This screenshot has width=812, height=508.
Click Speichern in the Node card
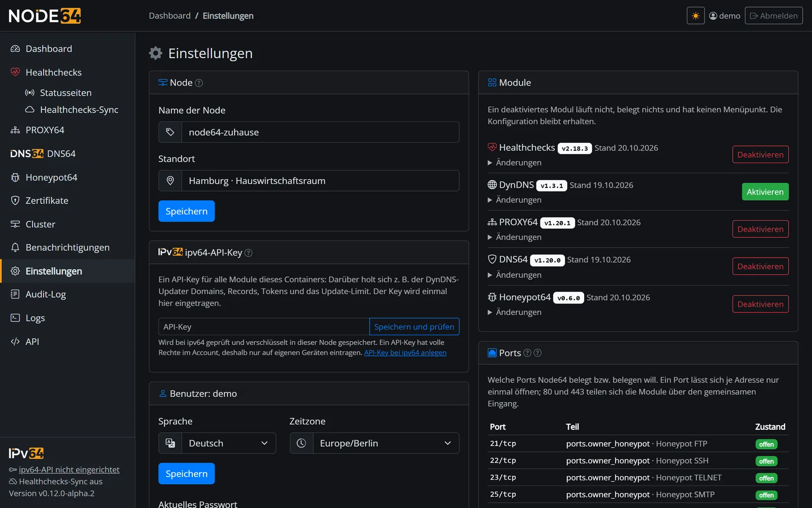186,211
